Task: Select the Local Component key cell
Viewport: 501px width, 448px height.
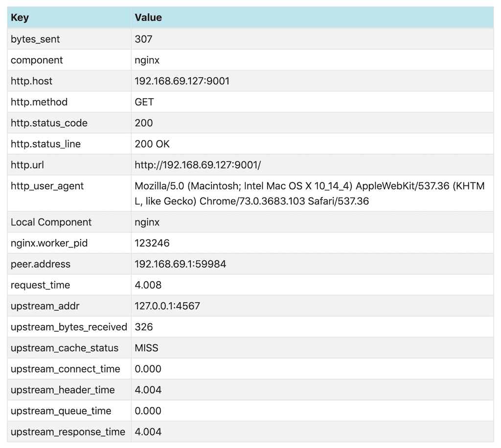Action: tap(51, 222)
